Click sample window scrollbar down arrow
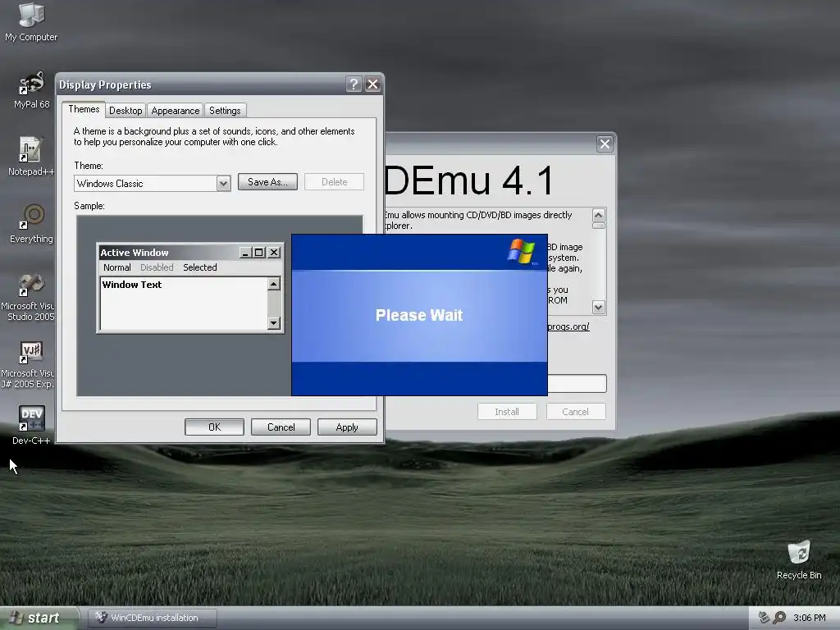 274,322
